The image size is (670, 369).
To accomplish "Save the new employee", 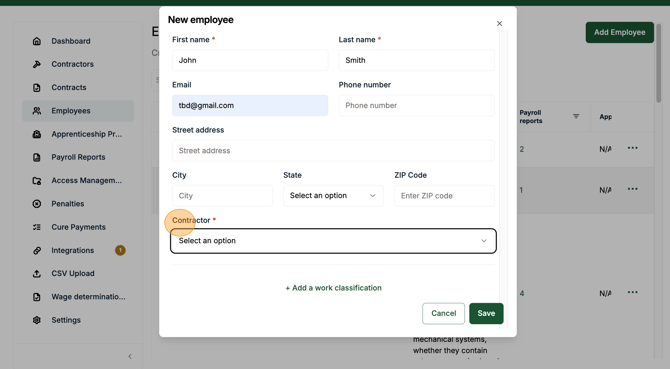I will [486, 313].
